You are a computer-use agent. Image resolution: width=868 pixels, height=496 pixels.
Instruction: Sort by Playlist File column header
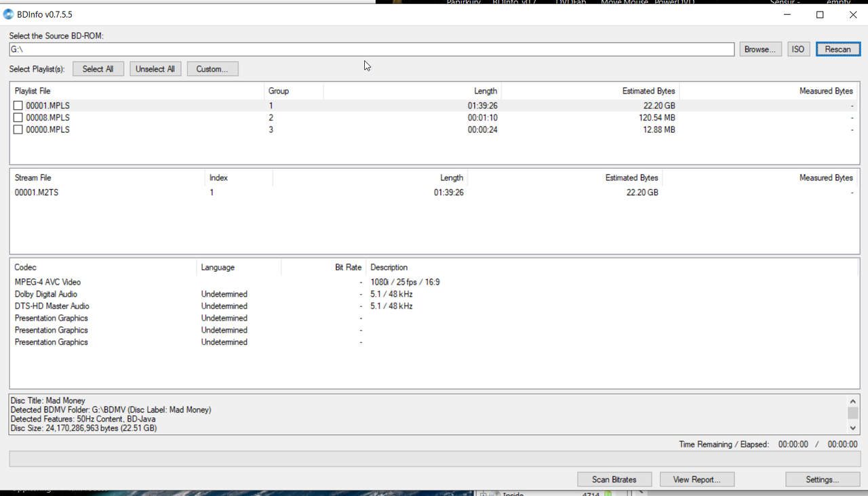coord(137,91)
